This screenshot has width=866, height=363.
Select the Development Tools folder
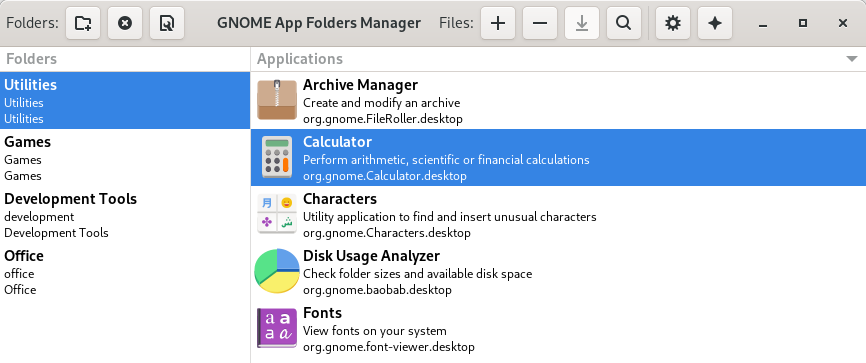(x=125, y=214)
